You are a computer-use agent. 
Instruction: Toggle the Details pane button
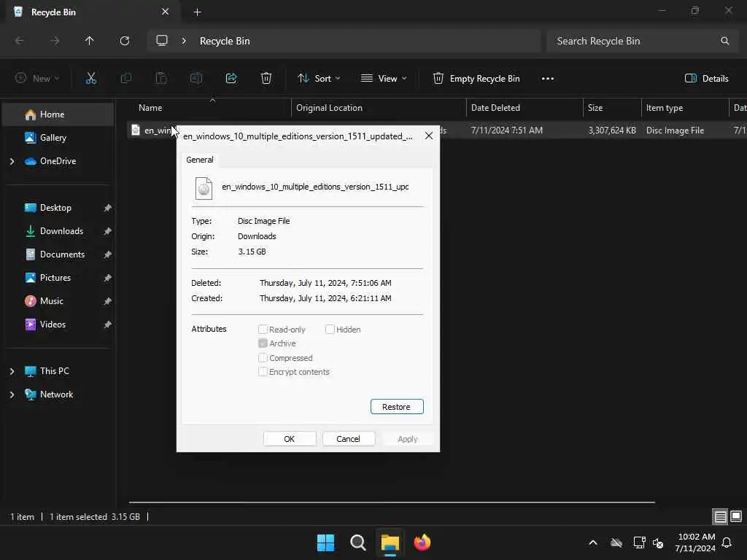[706, 79]
